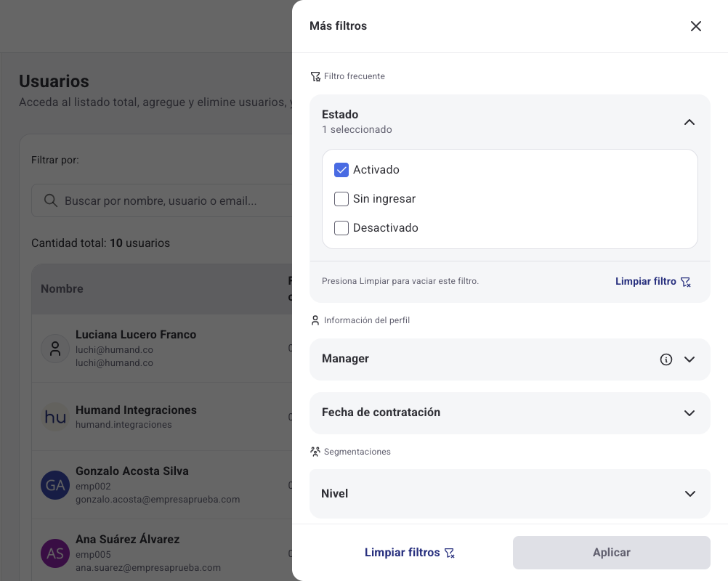Expand the Fecha de contratación filter
Viewport: 728px width, 581px height.
coord(689,413)
